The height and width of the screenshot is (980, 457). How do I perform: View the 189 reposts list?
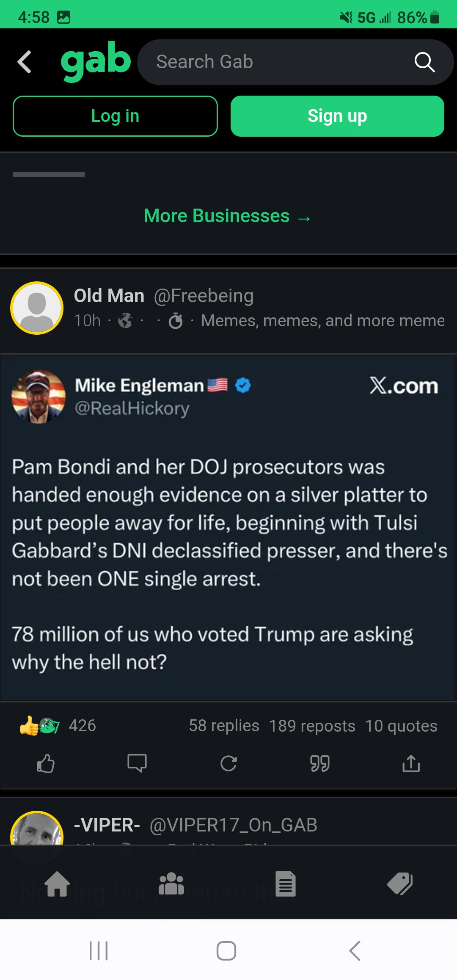point(312,726)
